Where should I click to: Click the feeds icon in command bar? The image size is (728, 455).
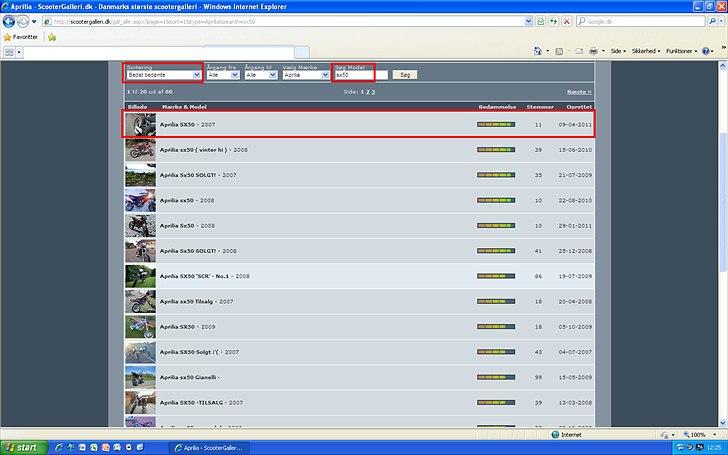click(559, 51)
